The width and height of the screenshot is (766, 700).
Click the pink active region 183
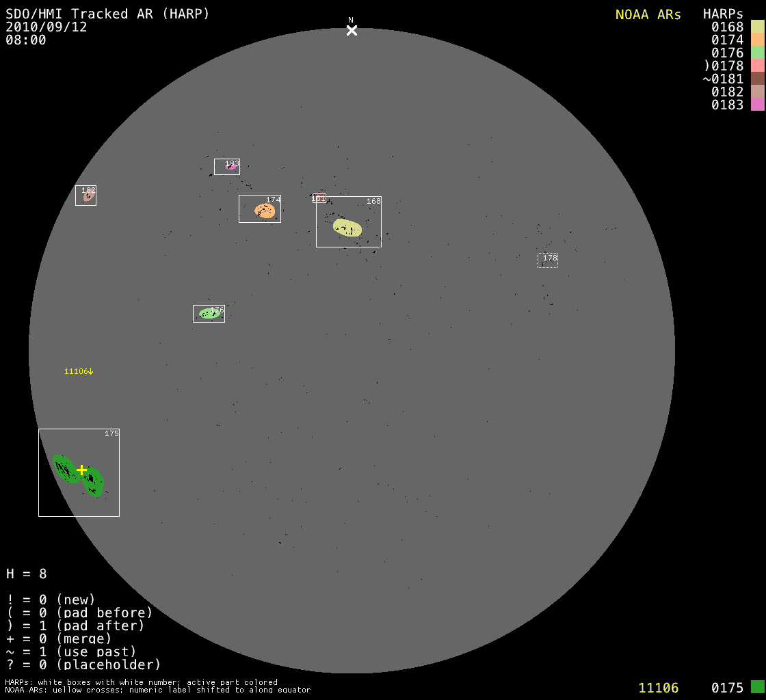pos(231,166)
